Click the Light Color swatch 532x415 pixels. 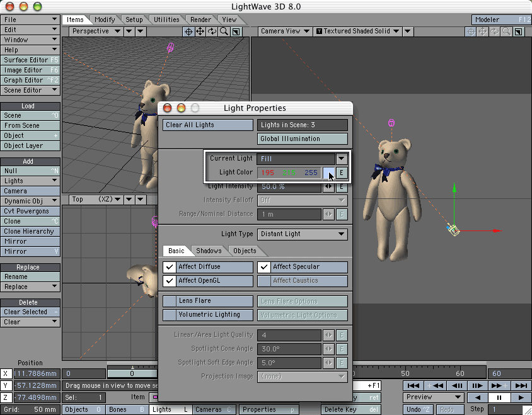point(328,173)
